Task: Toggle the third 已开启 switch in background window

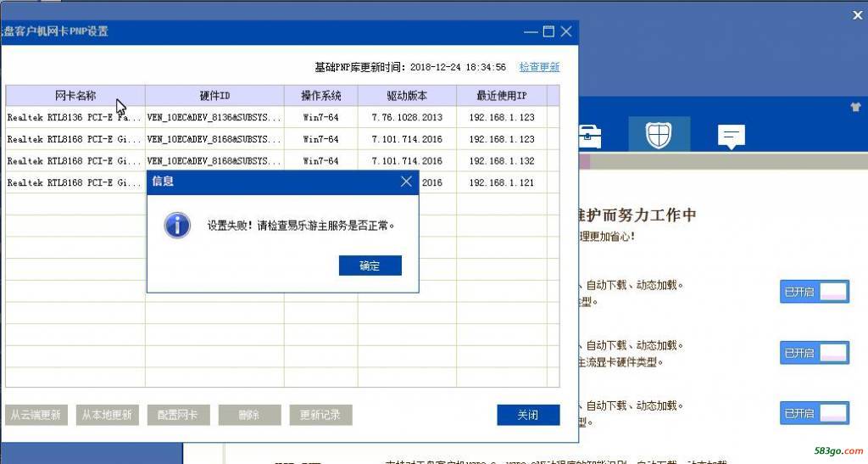Action: coord(815,413)
